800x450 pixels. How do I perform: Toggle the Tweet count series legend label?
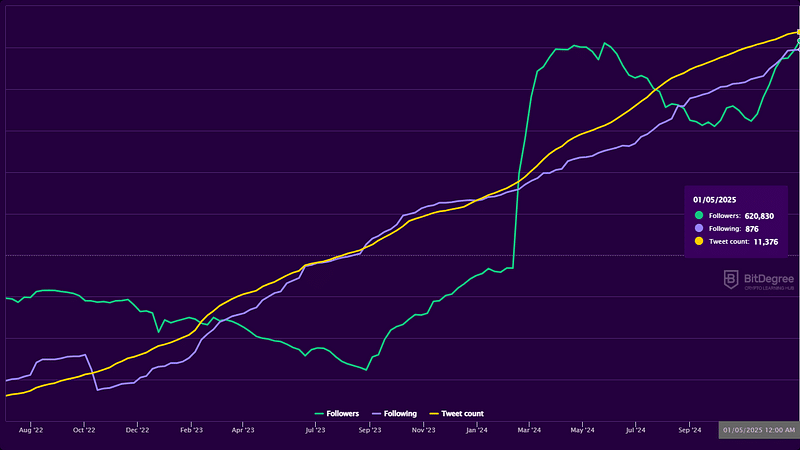[463, 413]
